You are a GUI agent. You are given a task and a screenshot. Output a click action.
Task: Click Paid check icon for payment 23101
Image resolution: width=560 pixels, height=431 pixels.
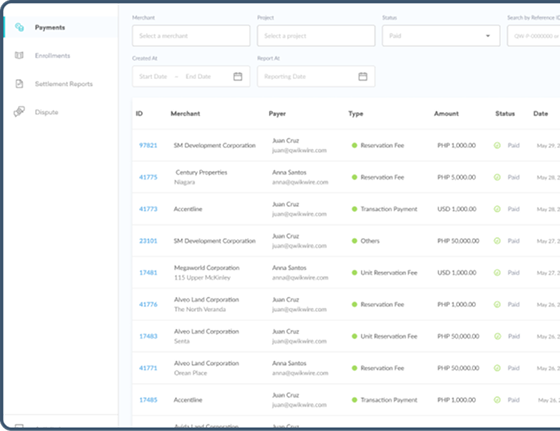[497, 241]
